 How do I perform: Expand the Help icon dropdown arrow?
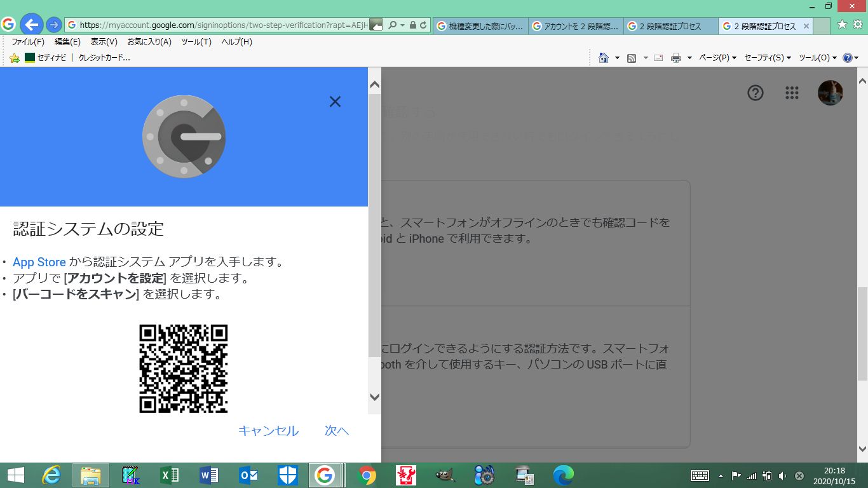click(x=857, y=58)
